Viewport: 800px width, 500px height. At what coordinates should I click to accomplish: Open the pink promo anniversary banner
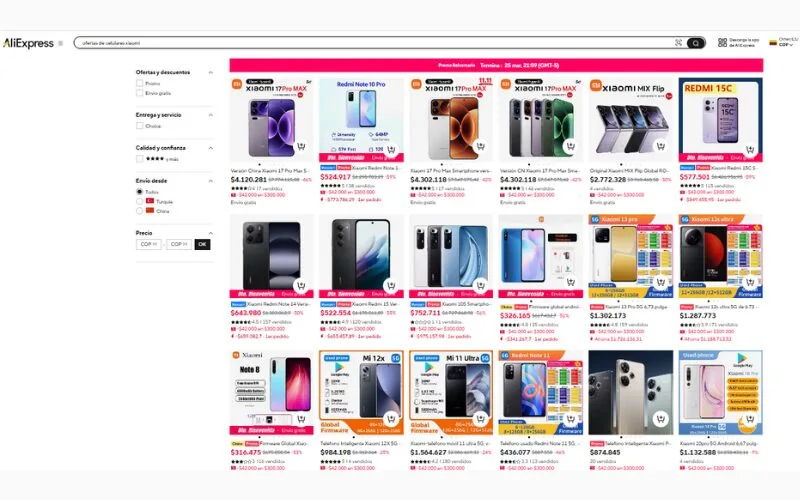(496, 65)
